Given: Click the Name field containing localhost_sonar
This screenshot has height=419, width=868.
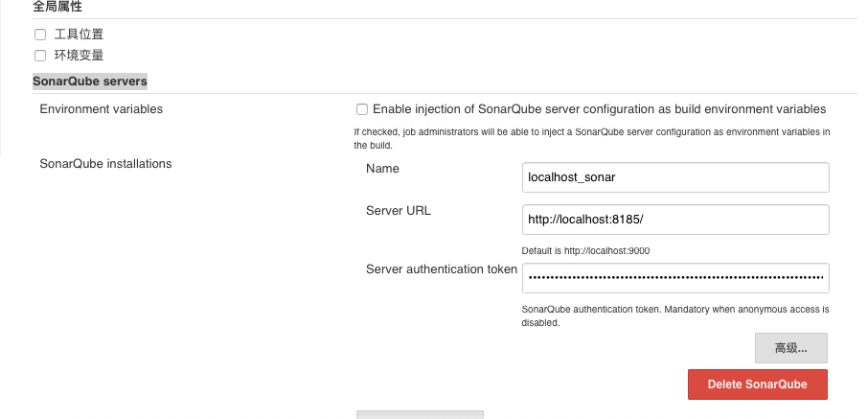Looking at the screenshot, I should pyautogui.click(x=675, y=177).
